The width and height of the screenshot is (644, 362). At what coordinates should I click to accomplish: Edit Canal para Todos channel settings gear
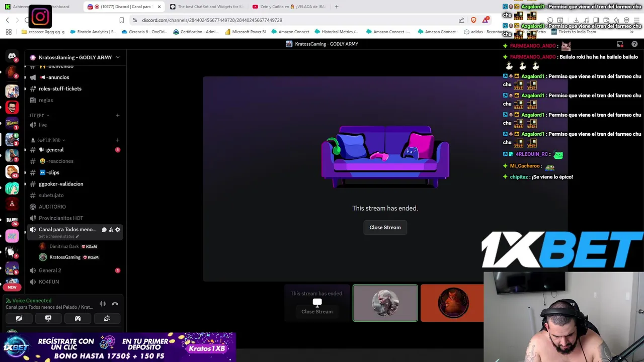[118, 230]
